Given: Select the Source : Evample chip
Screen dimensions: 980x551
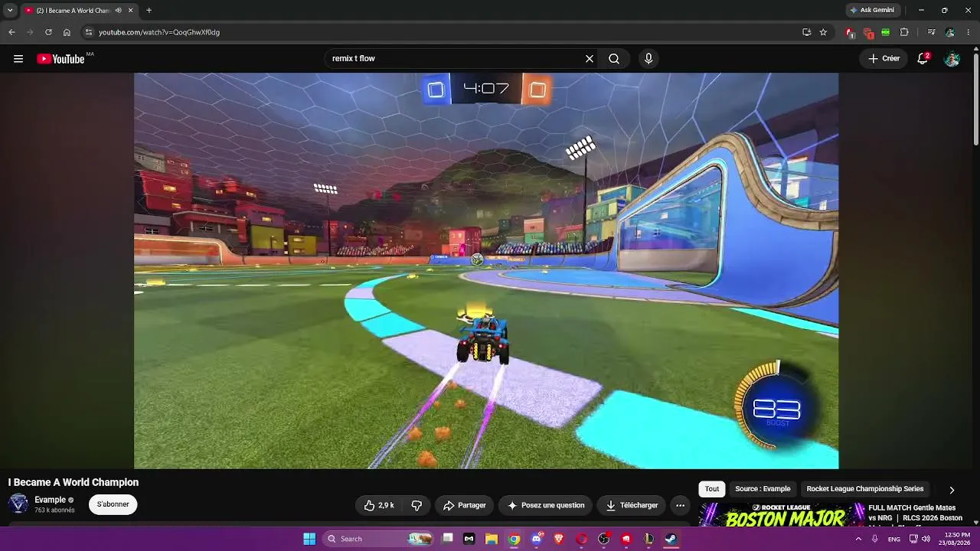Looking at the screenshot, I should (x=763, y=489).
